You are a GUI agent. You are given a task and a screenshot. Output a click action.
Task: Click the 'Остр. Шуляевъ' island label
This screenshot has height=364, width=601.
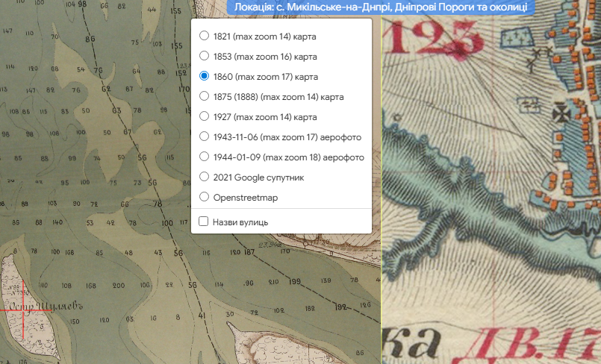pos(46,306)
